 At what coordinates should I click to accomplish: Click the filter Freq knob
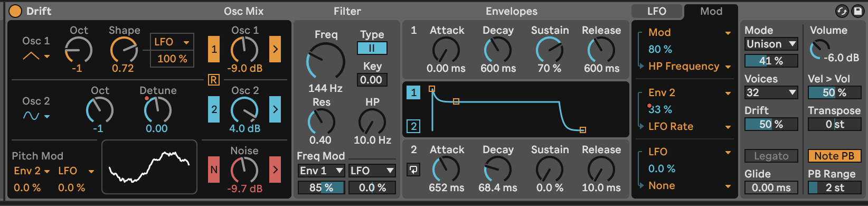[x=326, y=62]
